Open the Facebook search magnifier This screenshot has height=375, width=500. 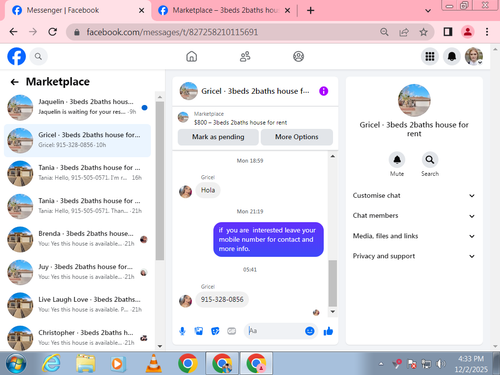pos(38,57)
